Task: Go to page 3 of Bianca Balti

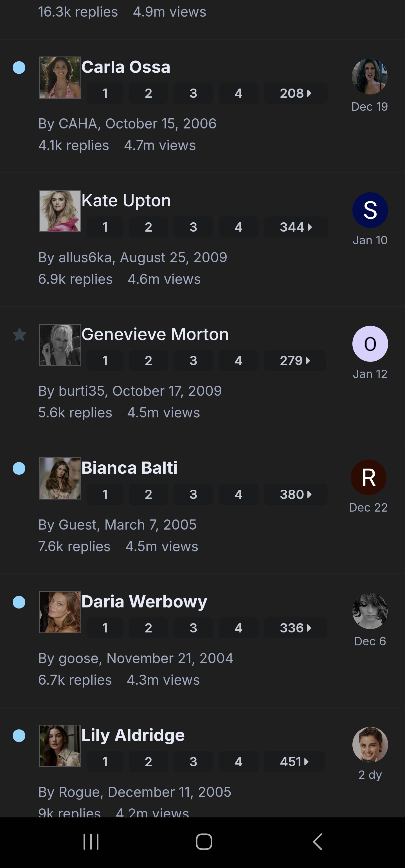Action: pos(193,494)
